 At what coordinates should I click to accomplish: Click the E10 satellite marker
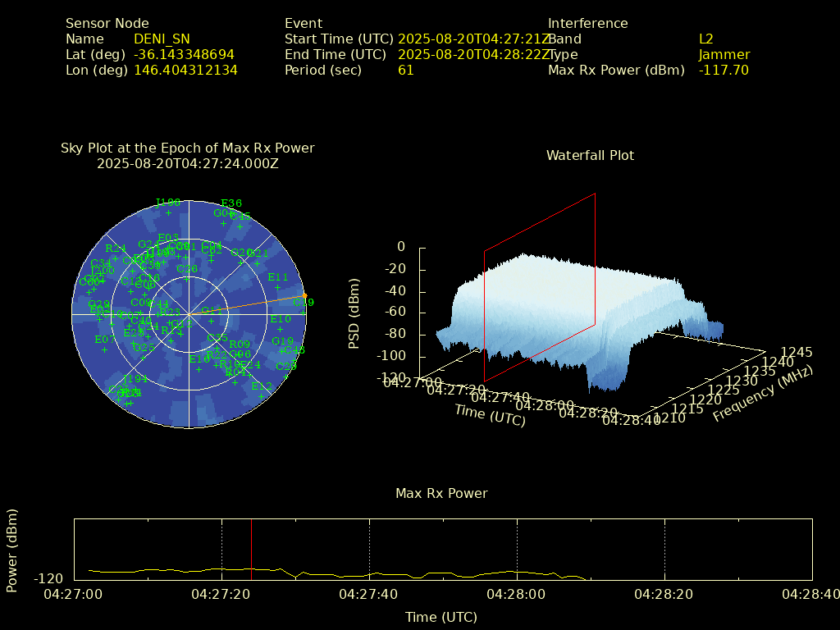pos(281,329)
